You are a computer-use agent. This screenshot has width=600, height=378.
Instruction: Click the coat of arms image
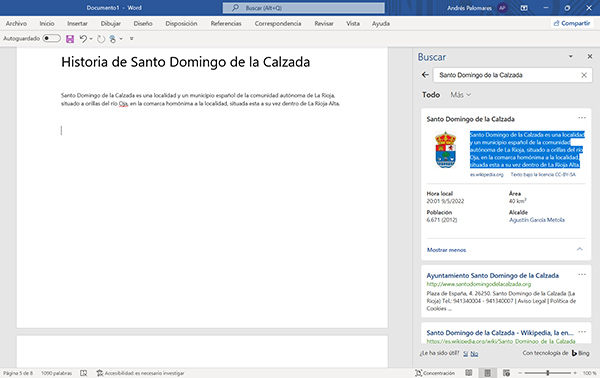(445, 150)
